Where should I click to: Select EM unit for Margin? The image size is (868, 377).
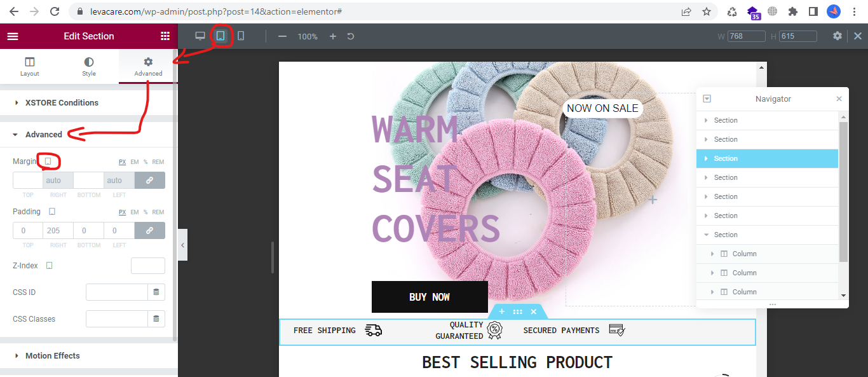pos(135,162)
